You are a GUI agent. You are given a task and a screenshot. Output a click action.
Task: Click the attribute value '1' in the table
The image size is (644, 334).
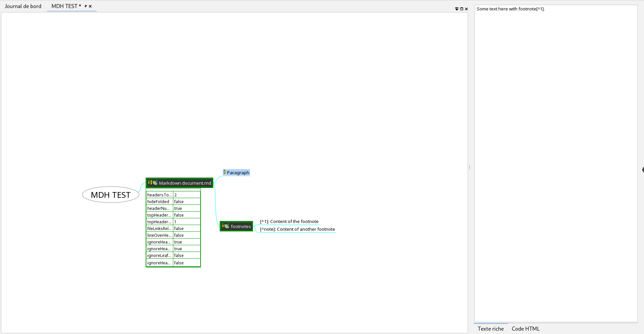tap(187, 222)
